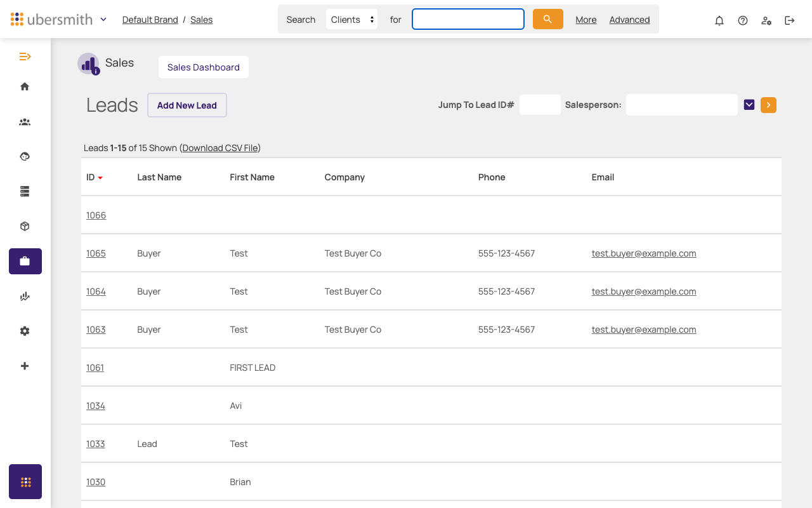
Task: Open lead ID 1034
Action: click(96, 406)
